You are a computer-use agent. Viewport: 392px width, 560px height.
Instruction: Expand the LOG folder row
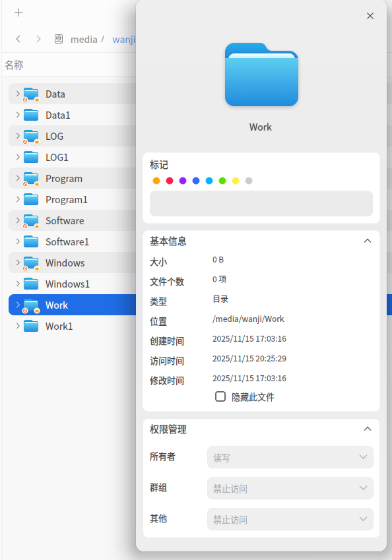tap(18, 136)
